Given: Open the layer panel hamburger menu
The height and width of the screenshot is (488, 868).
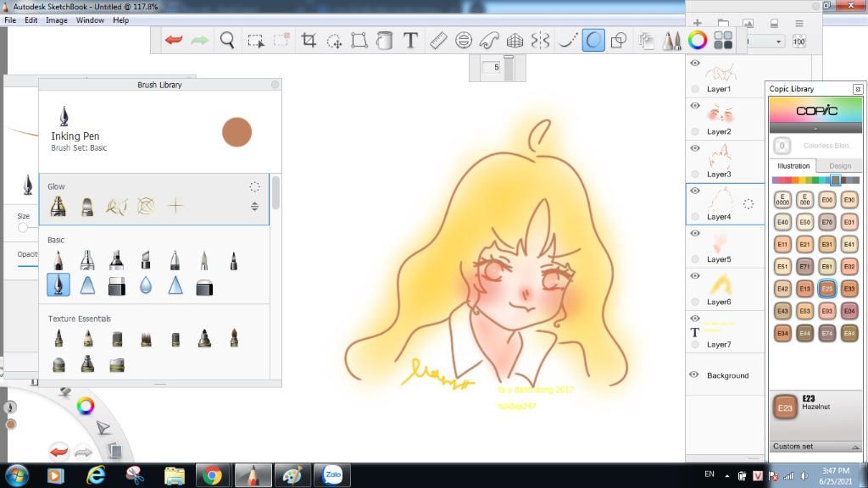Looking at the screenshot, I should click(x=799, y=23).
